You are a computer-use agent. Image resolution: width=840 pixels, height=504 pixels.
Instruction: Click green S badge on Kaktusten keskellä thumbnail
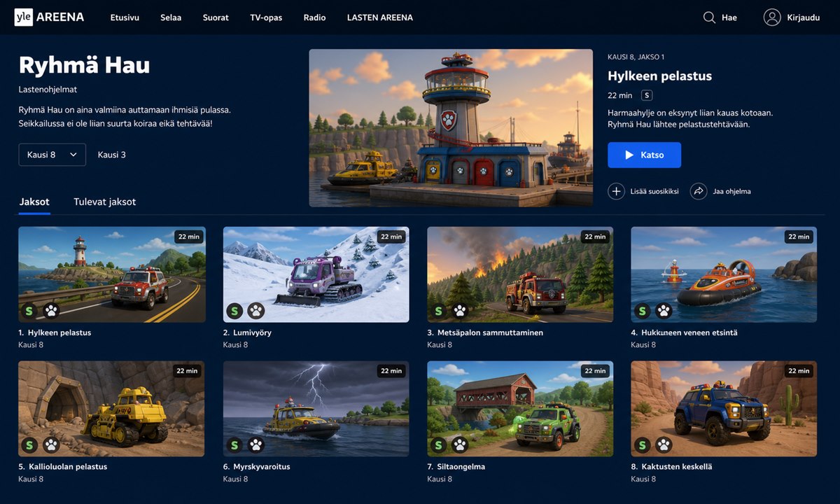coord(642,444)
